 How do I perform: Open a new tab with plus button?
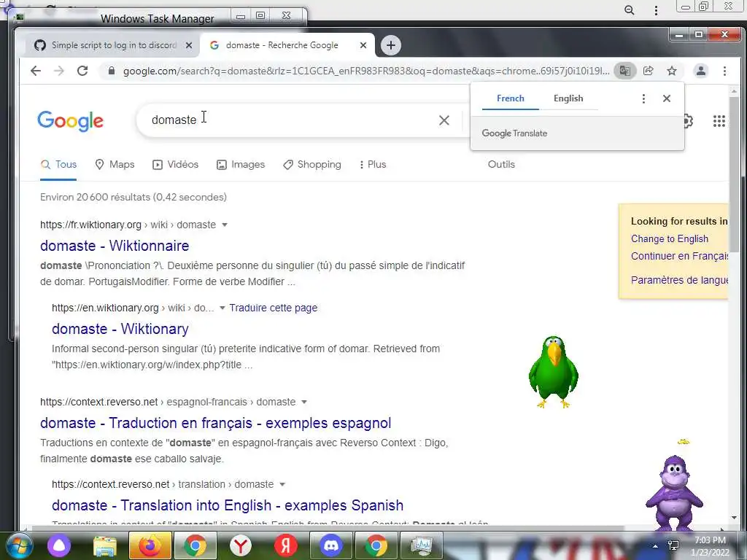pyautogui.click(x=391, y=45)
